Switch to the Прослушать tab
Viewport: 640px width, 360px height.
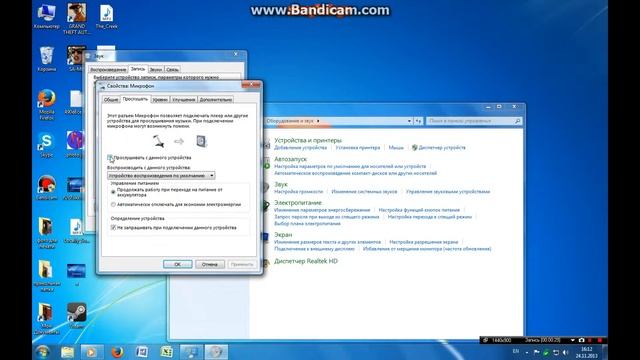click(135, 99)
